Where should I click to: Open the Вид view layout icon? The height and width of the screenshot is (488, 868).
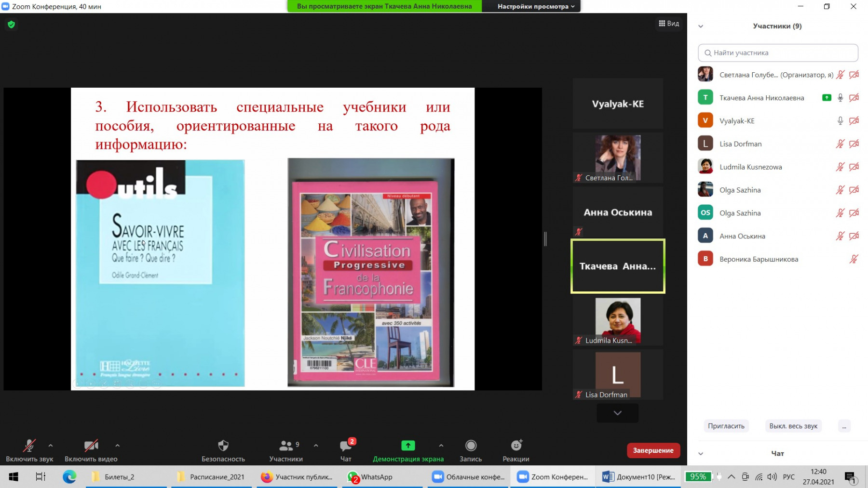(x=669, y=24)
